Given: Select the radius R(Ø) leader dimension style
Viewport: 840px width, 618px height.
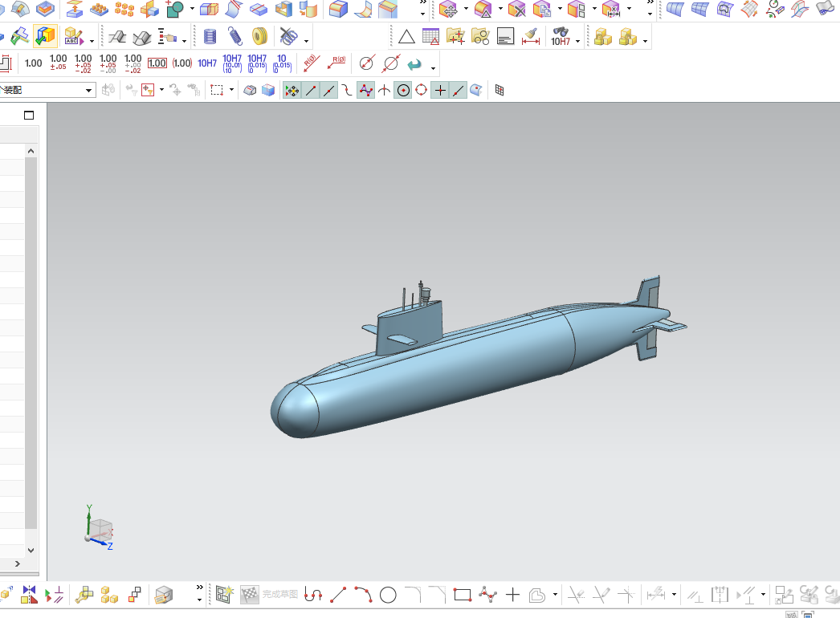Looking at the screenshot, I should (336, 63).
